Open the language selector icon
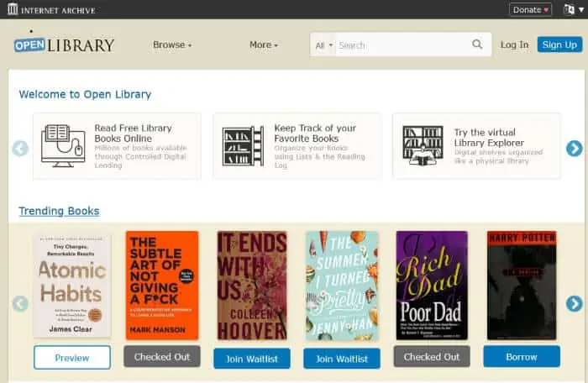Image resolution: width=588 pixels, height=383 pixels. point(574,9)
